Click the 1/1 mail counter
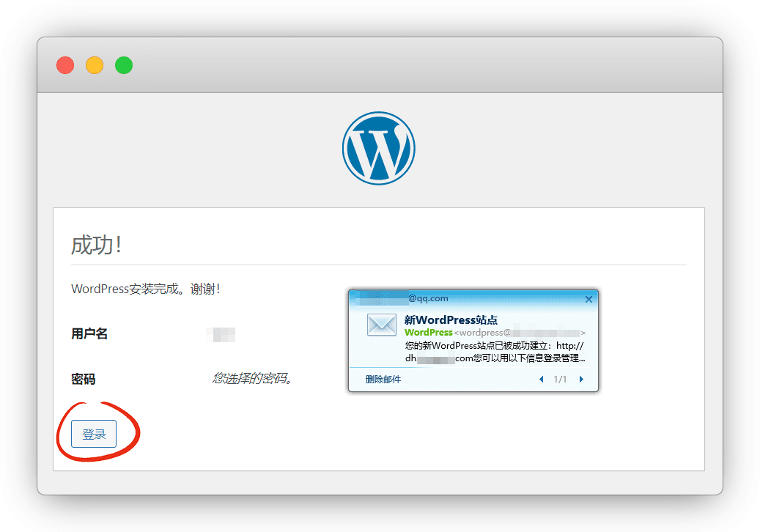 tap(561, 380)
